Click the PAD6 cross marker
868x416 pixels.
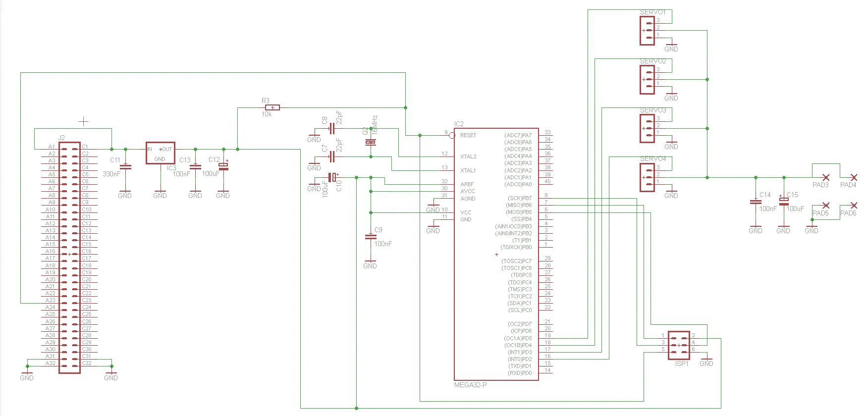pyautogui.click(x=854, y=205)
